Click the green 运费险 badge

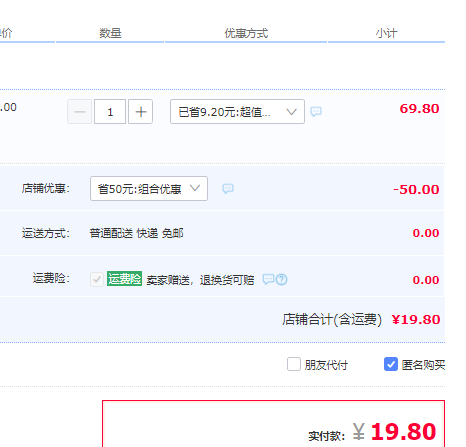coord(124,279)
